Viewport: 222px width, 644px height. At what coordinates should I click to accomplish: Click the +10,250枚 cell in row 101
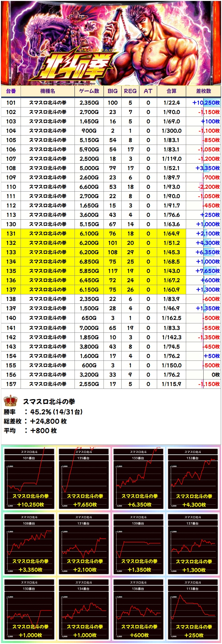(206, 103)
